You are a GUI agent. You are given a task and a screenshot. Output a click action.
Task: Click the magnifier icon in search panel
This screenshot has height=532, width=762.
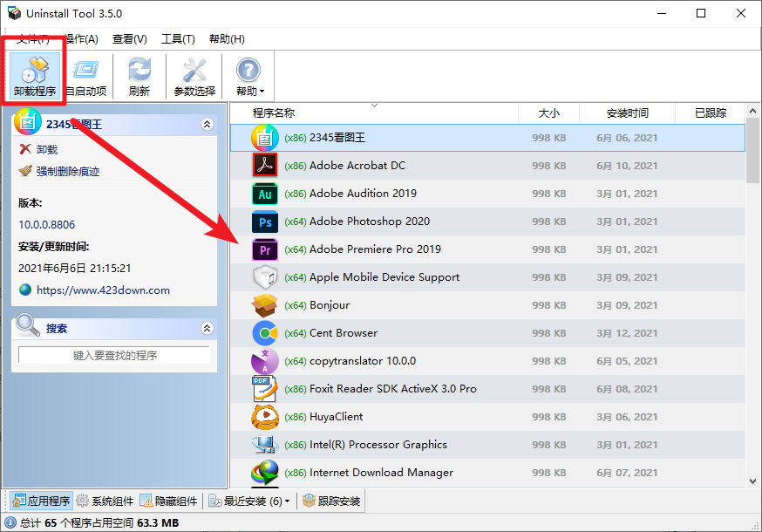tap(28, 325)
